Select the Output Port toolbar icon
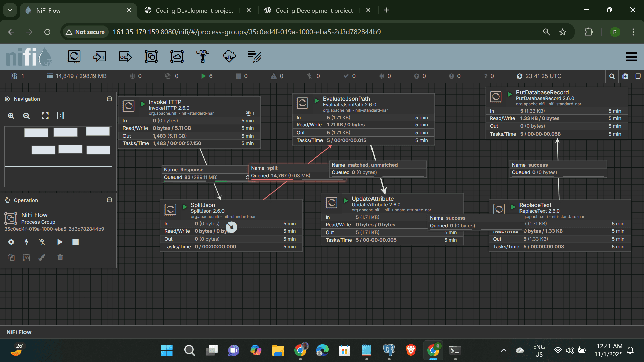 [126, 56]
